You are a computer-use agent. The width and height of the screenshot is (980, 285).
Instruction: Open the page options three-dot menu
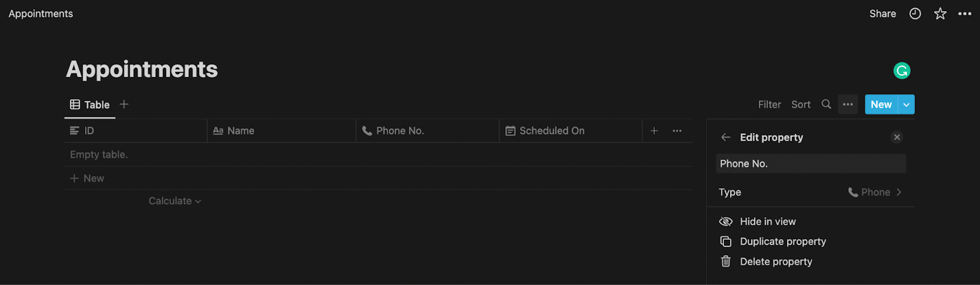pos(965,13)
